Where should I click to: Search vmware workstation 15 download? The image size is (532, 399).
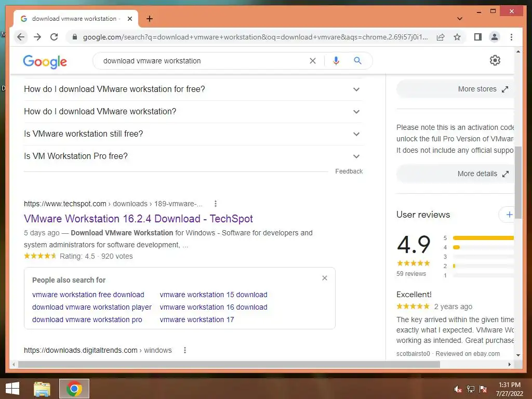point(214,295)
